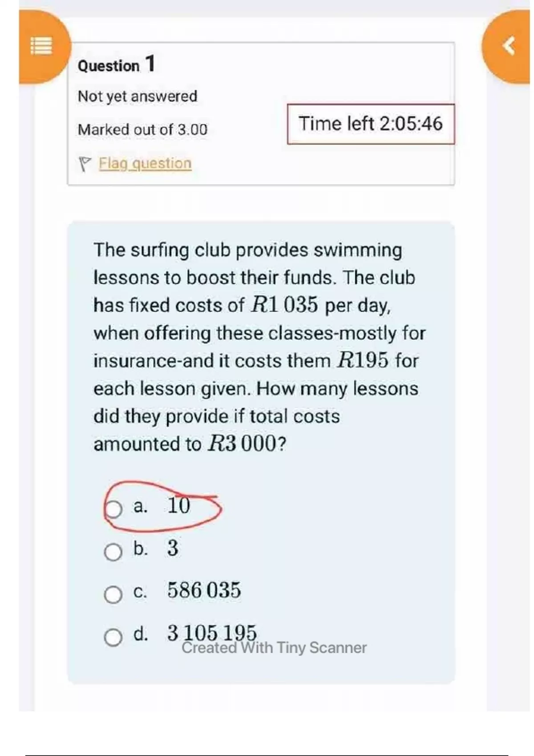Pick the answer text 3 105 195

212,631
